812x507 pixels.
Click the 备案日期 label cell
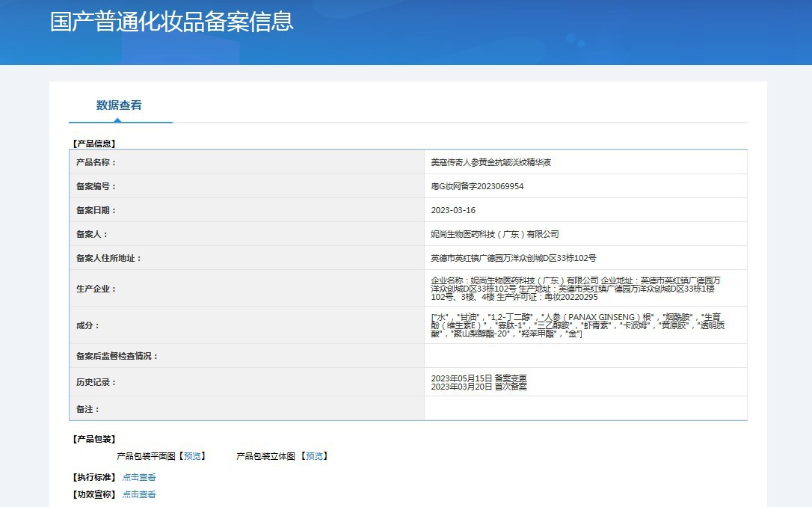(x=247, y=209)
